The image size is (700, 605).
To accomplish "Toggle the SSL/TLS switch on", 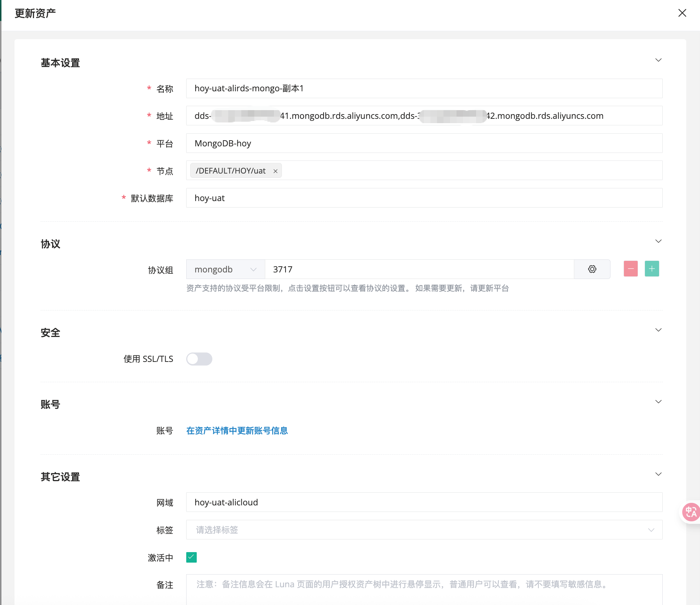I will 199,359.
